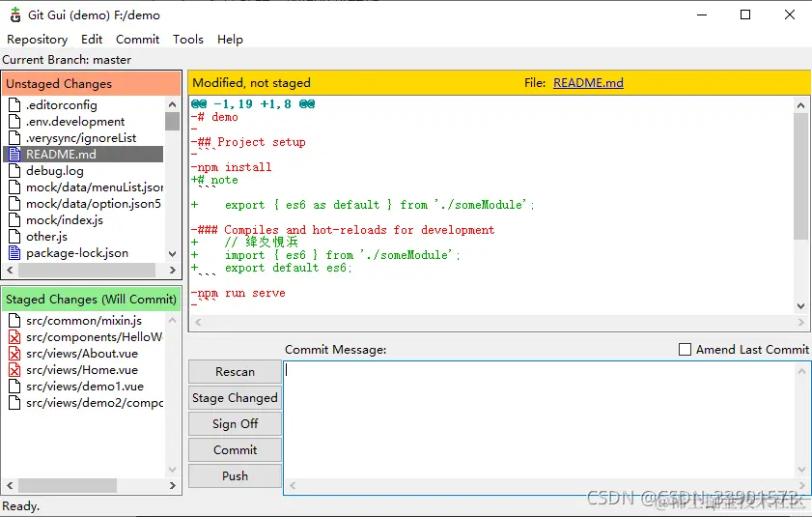Click staged list scroll right arrow

pos(173,486)
